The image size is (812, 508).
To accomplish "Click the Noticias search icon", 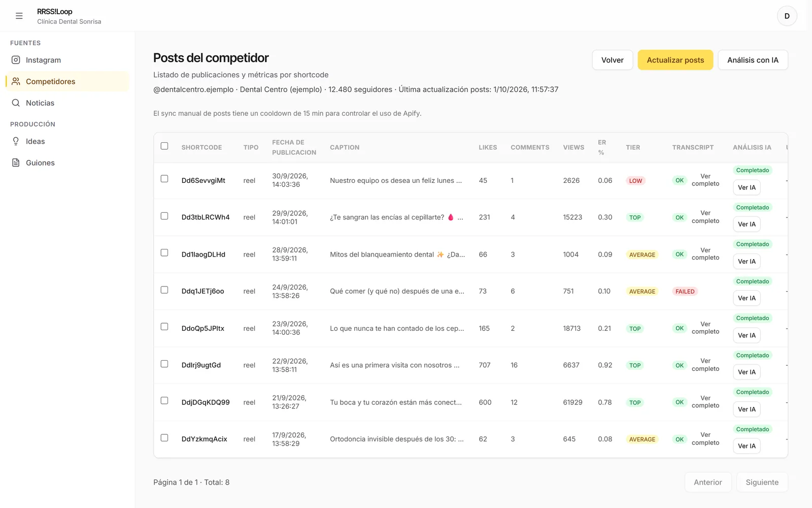I will coord(16,103).
